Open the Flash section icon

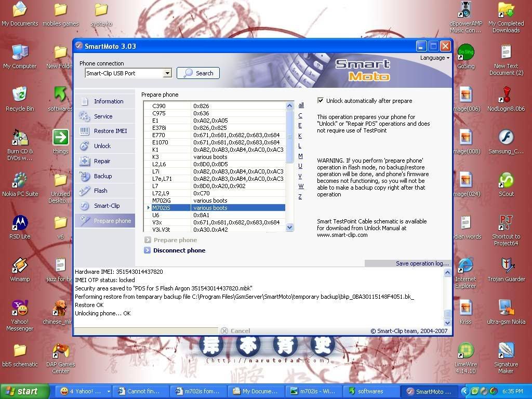85,191
